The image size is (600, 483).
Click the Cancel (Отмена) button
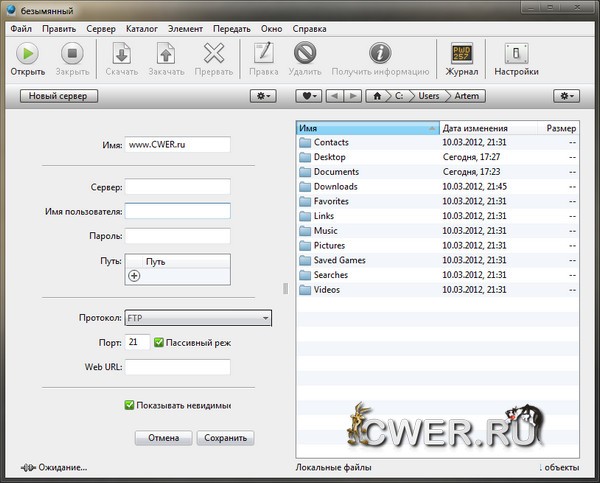(x=163, y=438)
